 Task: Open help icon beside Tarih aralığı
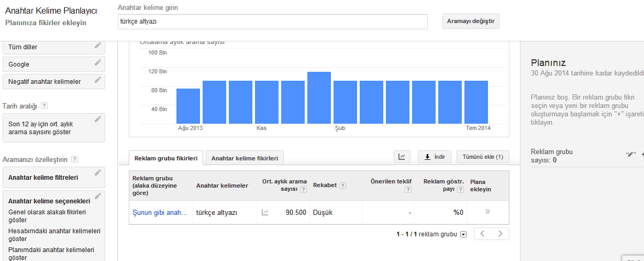[x=44, y=106]
